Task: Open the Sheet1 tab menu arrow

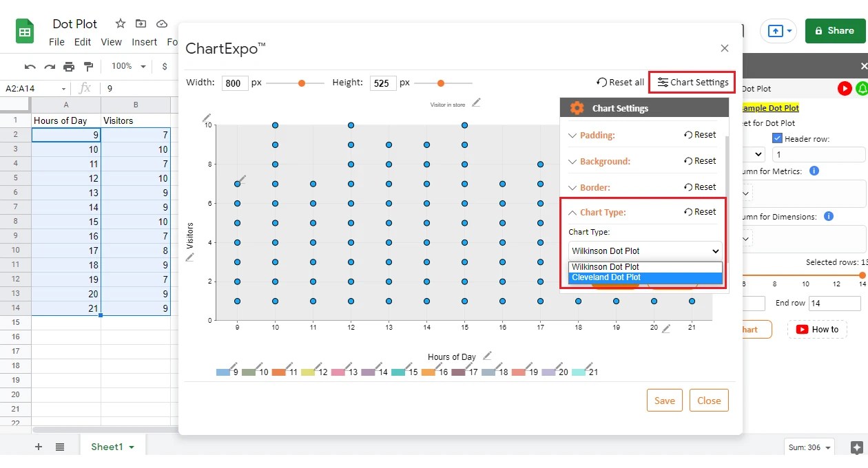Action: 132,447
